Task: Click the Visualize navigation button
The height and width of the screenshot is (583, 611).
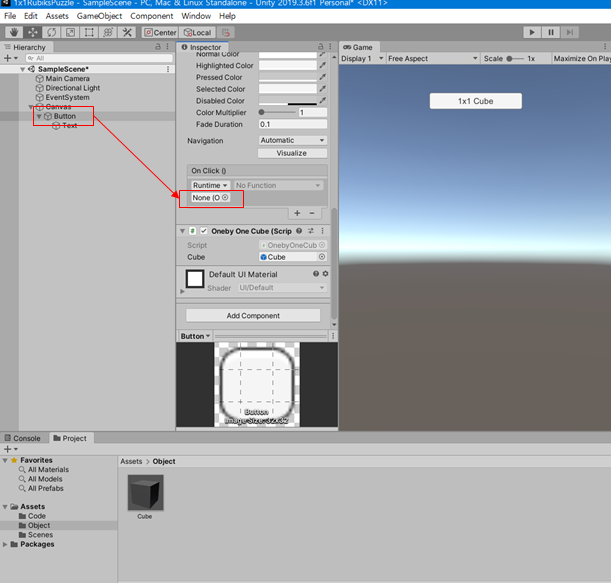Action: 292,153
